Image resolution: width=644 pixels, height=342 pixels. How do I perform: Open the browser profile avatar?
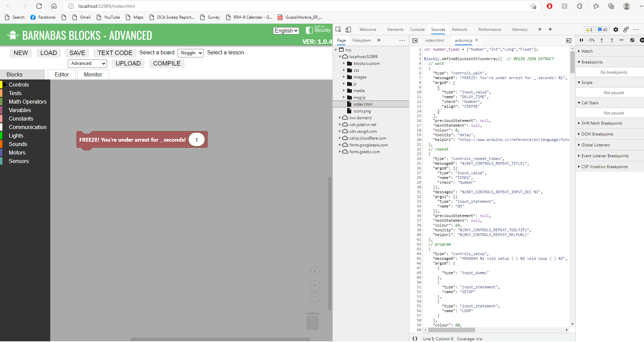[x=627, y=6]
